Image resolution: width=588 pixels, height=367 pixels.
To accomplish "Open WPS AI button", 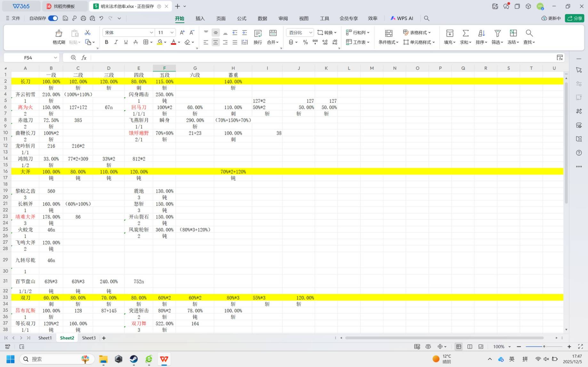I will tap(402, 18).
